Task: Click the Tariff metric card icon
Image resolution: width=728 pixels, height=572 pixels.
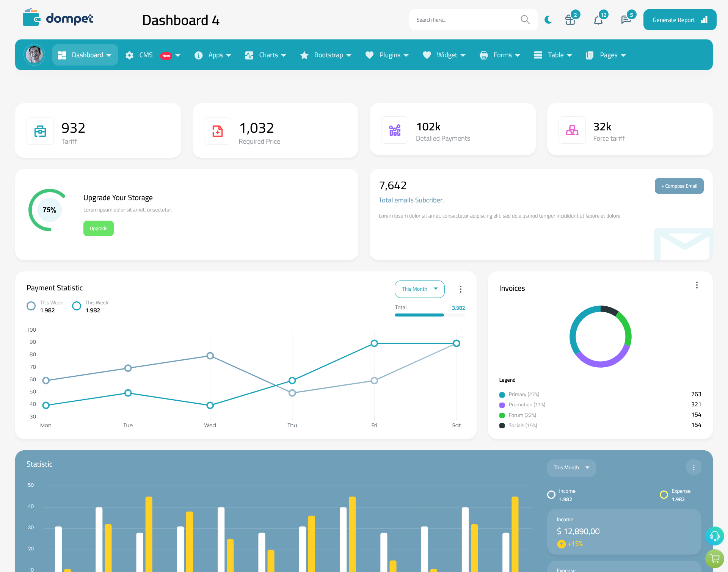Action: point(39,129)
